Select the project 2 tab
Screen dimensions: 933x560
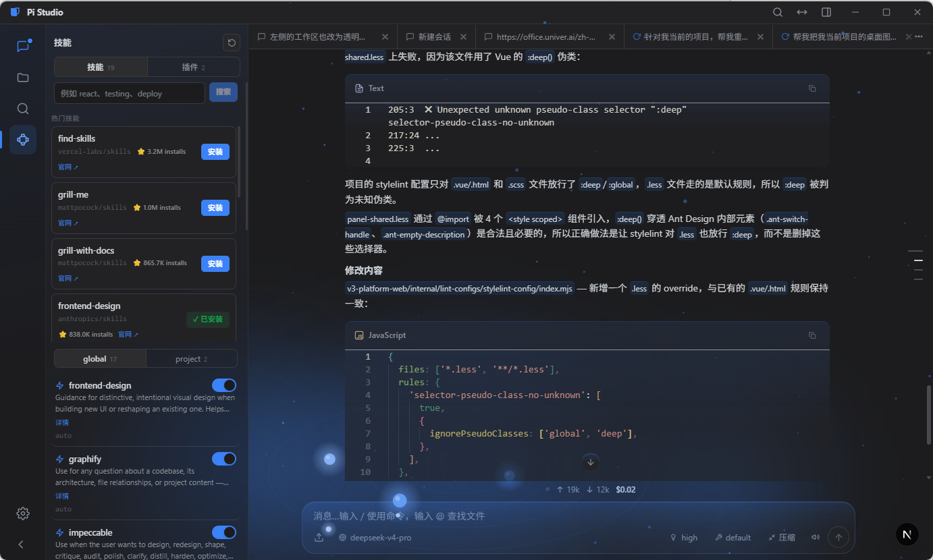click(x=192, y=359)
